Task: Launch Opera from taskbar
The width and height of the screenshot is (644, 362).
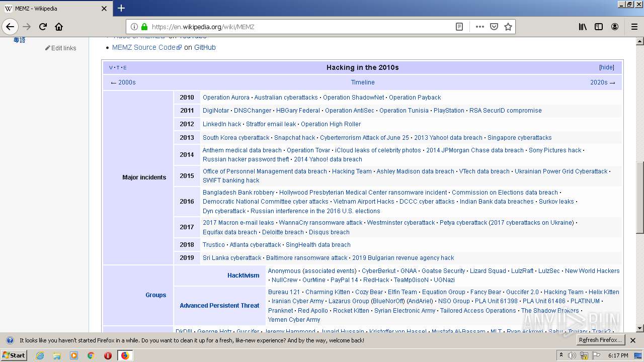Action: (108, 355)
